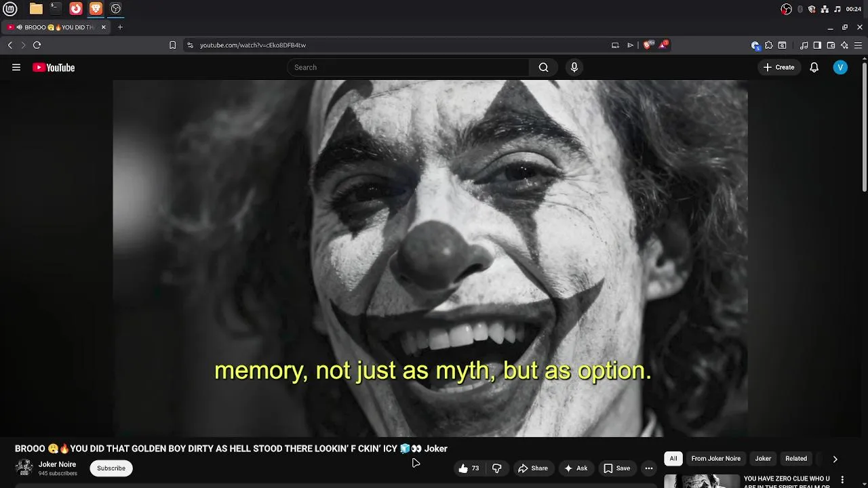Open Brave Rewards triangle icon
The image size is (868, 488).
[x=663, y=45]
